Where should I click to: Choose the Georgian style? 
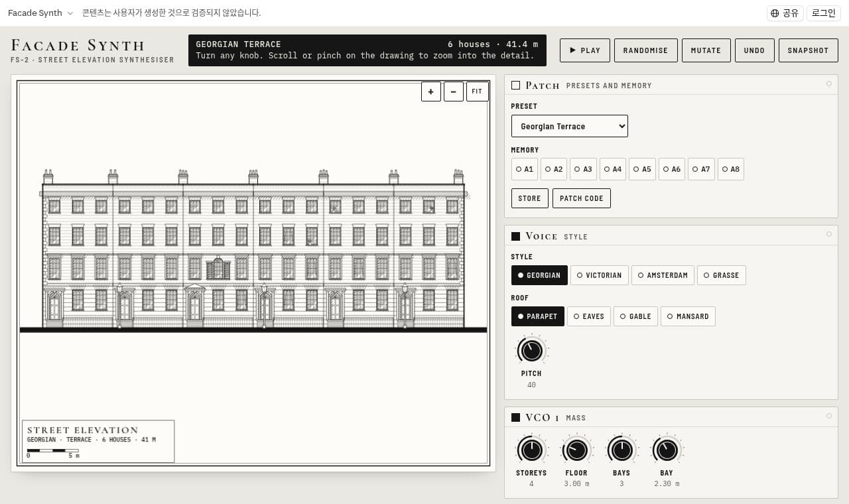tap(539, 275)
